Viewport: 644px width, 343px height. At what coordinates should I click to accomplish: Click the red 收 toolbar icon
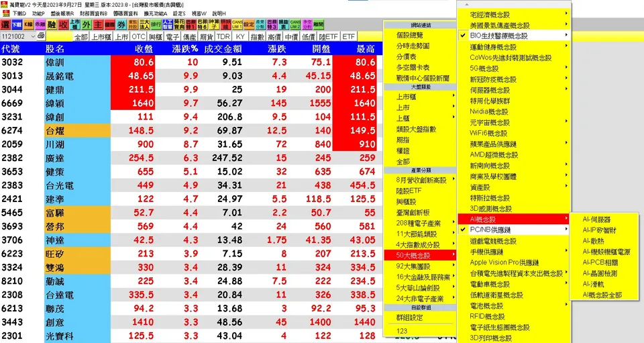63,25
